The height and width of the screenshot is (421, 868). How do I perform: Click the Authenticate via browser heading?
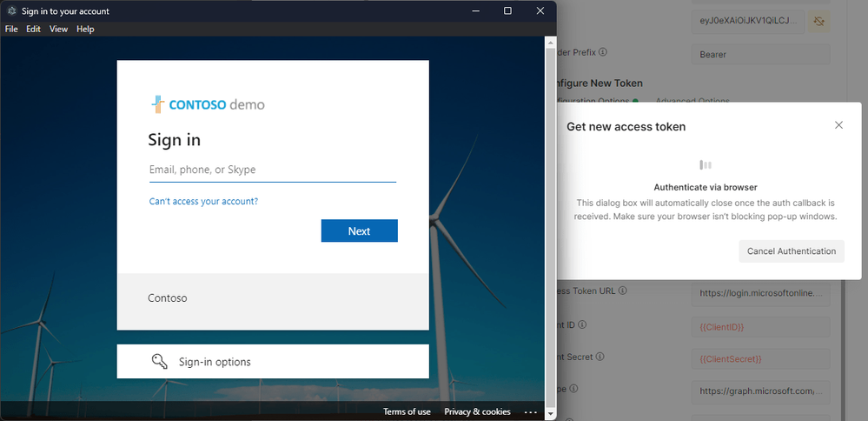tap(706, 187)
